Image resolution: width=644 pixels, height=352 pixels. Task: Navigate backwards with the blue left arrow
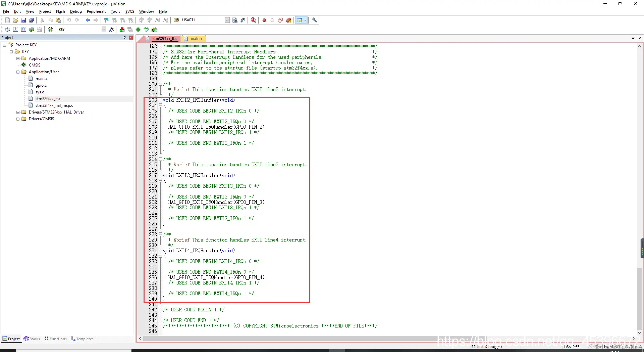pos(88,20)
